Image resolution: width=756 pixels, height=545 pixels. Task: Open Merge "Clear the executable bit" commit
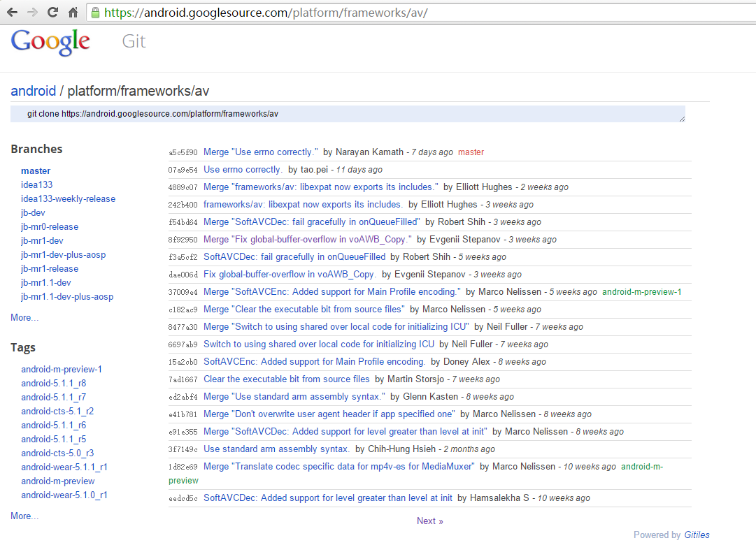point(304,309)
